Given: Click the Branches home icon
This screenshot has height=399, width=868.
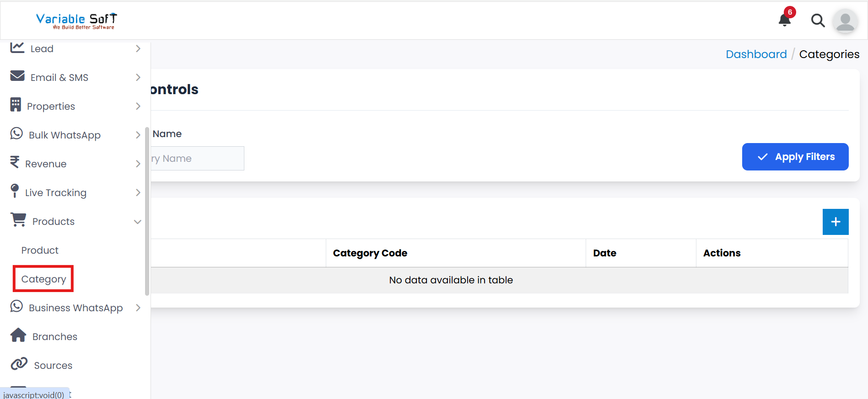Looking at the screenshot, I should 18,335.
